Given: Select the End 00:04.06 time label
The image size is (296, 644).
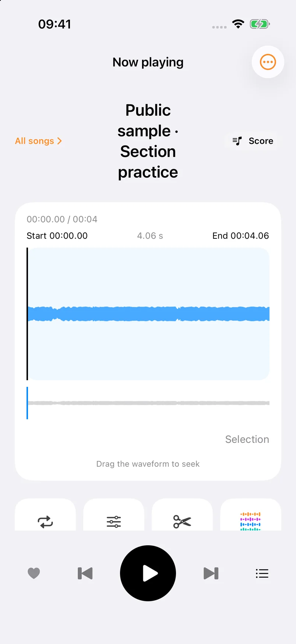Looking at the screenshot, I should click(x=241, y=236).
